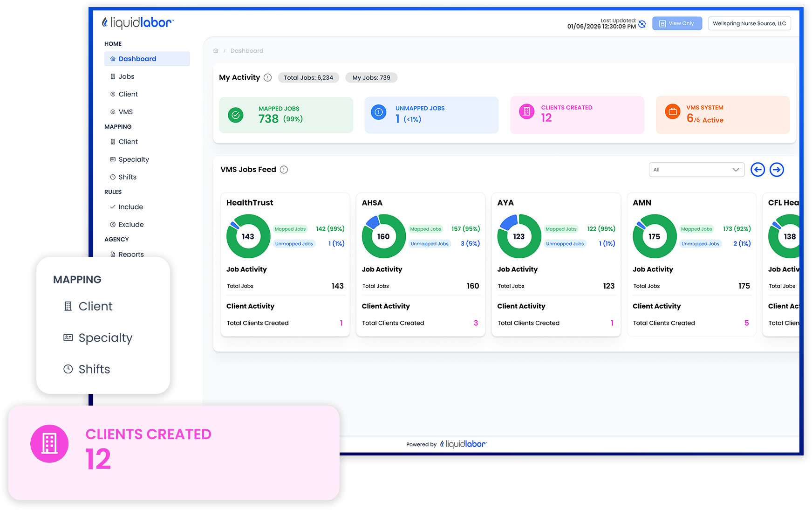Click the Last Updated timestamp 01/06/2026 12:30:09 PM
Viewport: 812px width, 510px height.
tap(601, 27)
